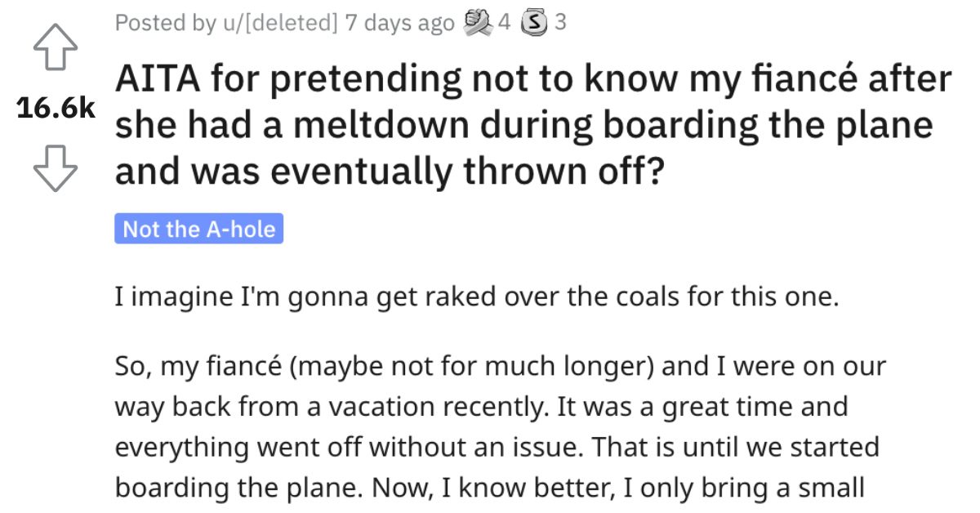Click the title line ending thrown off?
The height and width of the screenshot is (513, 980).
click(389, 170)
